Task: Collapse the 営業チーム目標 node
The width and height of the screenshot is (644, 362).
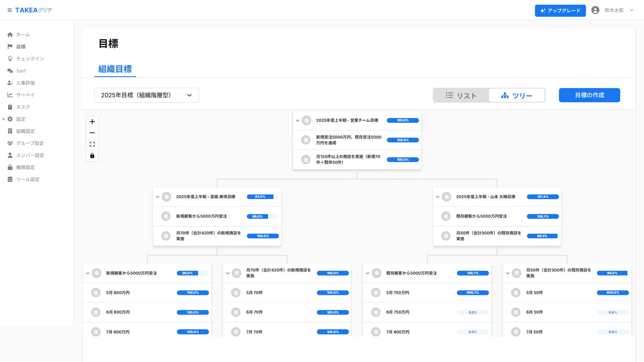Action: [x=298, y=120]
